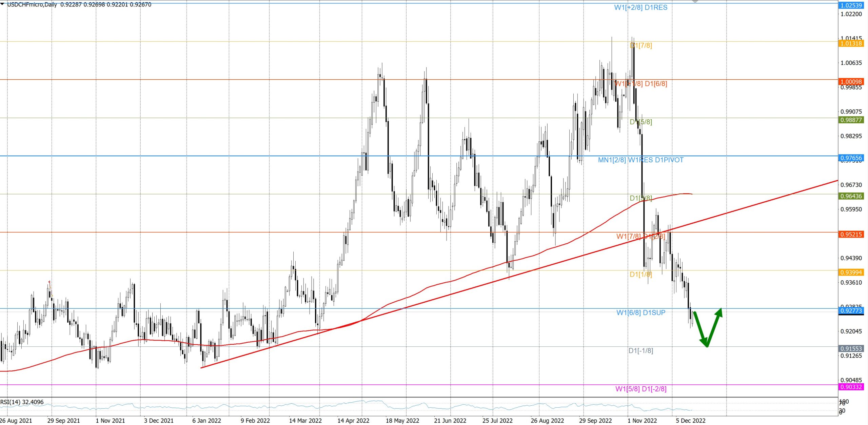Screen dimensions: 868x425
Task: Click the 14 Apr 2022 date marker
Action: tap(353, 421)
